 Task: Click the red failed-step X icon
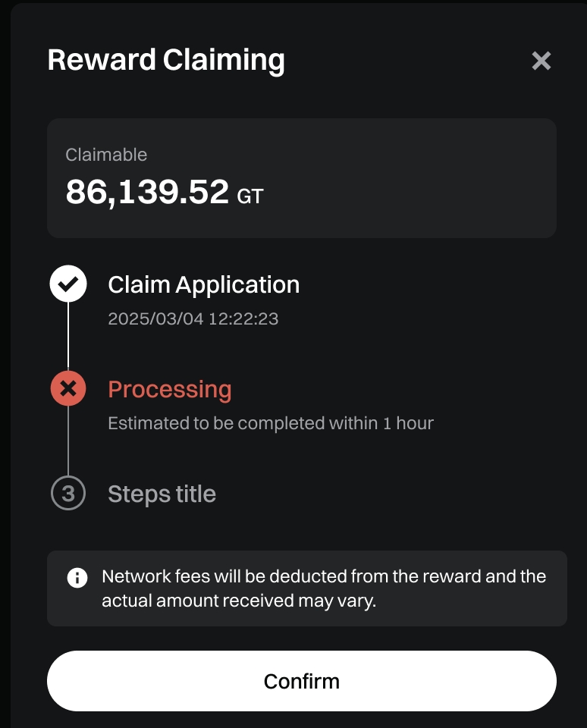pos(68,388)
